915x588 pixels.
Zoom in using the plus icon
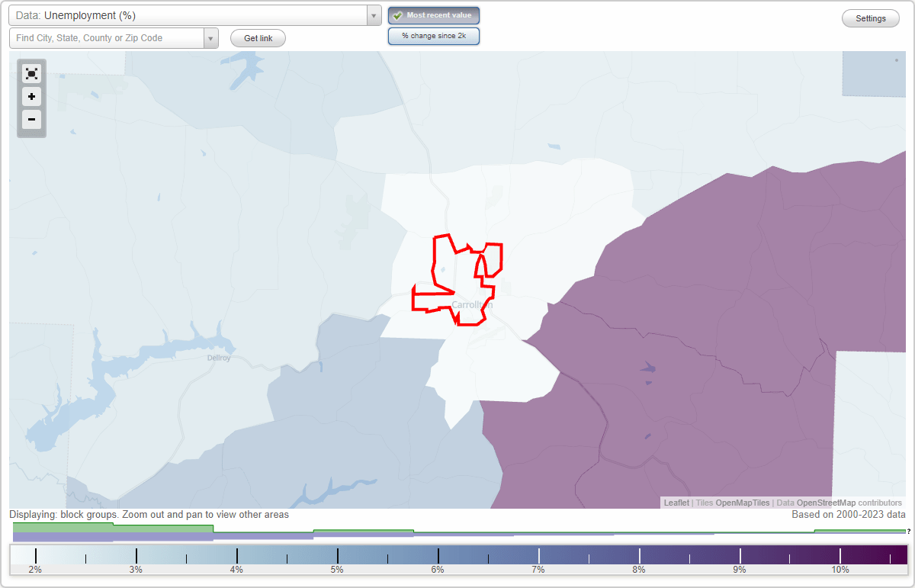pos(31,97)
